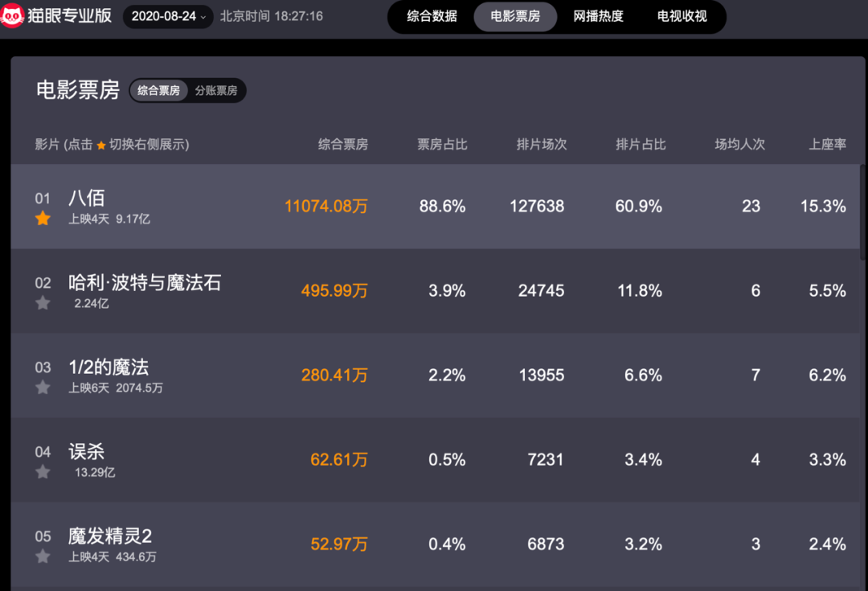Click the 综合票房 column header
The width and height of the screenshot is (868, 591).
pyautogui.click(x=343, y=145)
